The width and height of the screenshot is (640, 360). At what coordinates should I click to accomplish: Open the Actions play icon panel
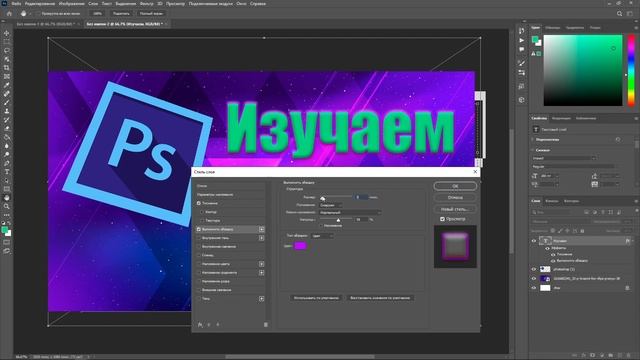click(522, 40)
